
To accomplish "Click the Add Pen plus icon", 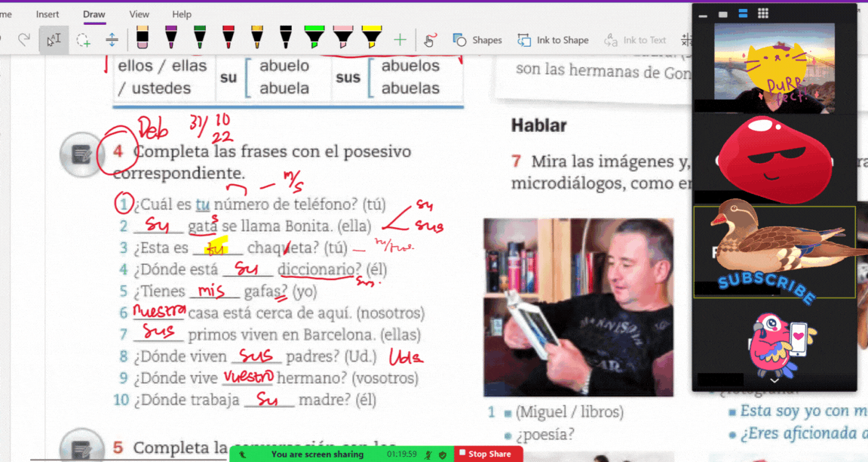I will click(400, 40).
